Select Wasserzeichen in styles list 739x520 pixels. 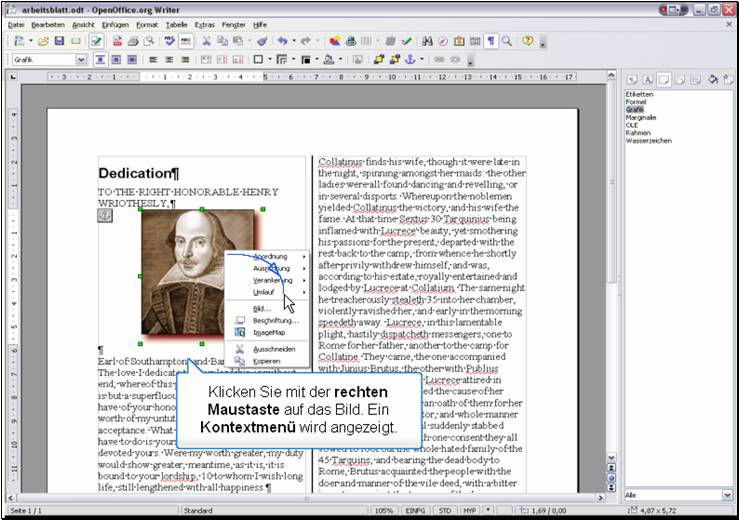[647, 139]
